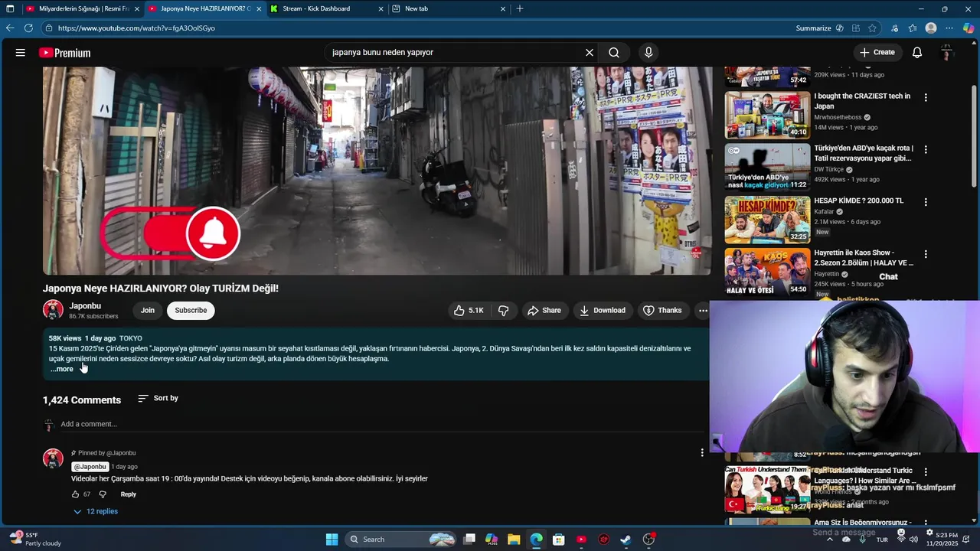Show hidden system tray icons
The image size is (980, 551).
[x=829, y=540]
